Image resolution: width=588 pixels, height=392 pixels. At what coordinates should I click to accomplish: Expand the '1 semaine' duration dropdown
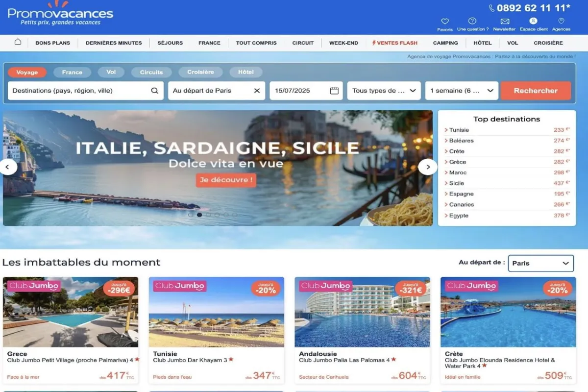pyautogui.click(x=462, y=91)
